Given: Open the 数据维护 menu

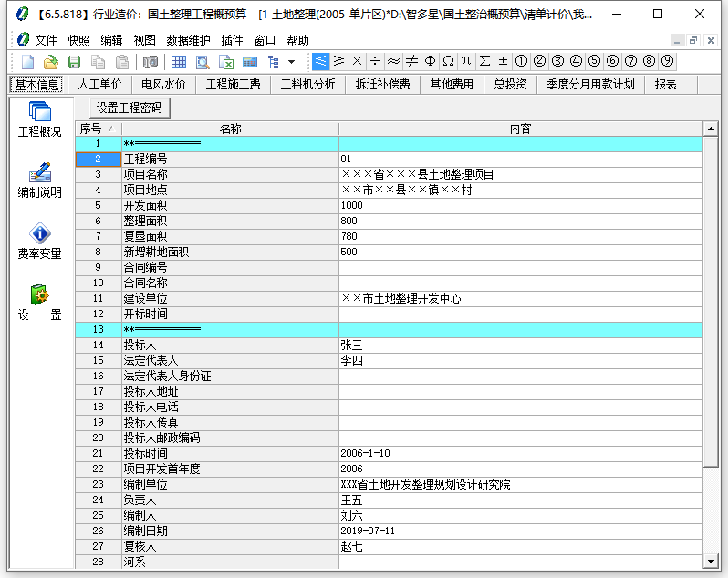Looking at the screenshot, I should (188, 40).
